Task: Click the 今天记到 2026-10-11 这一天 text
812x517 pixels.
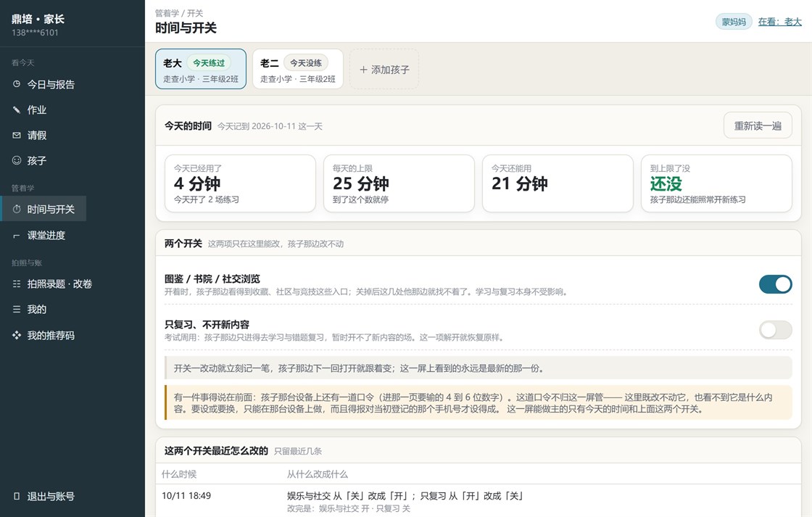Action: [x=270, y=126]
